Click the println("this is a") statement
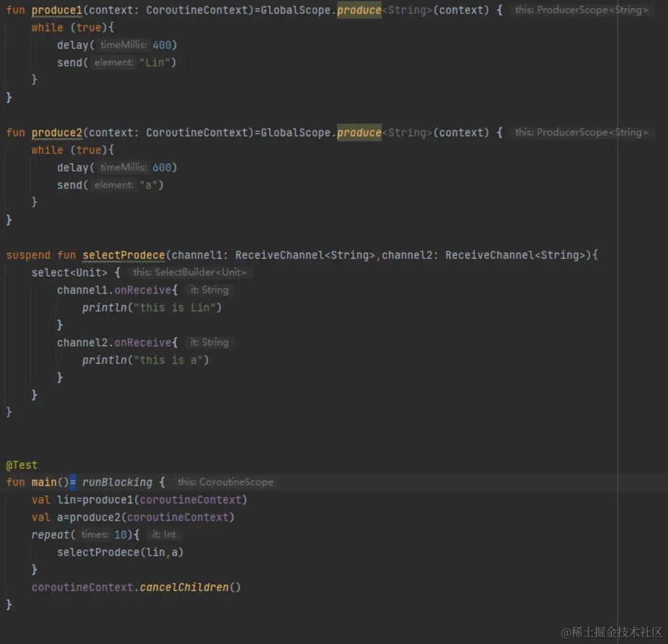The image size is (668, 644). pyautogui.click(x=146, y=360)
